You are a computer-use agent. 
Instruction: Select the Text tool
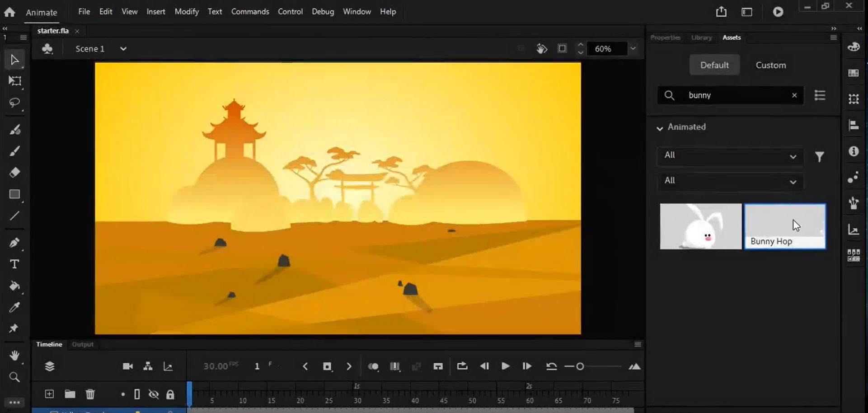(14, 264)
